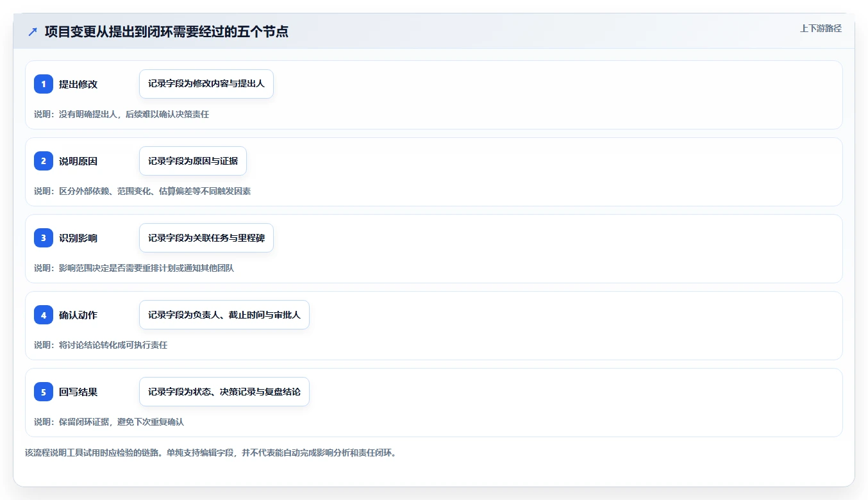Click the footer text starting 该流程说明工具试用时应检验的链路

[x=211, y=453]
